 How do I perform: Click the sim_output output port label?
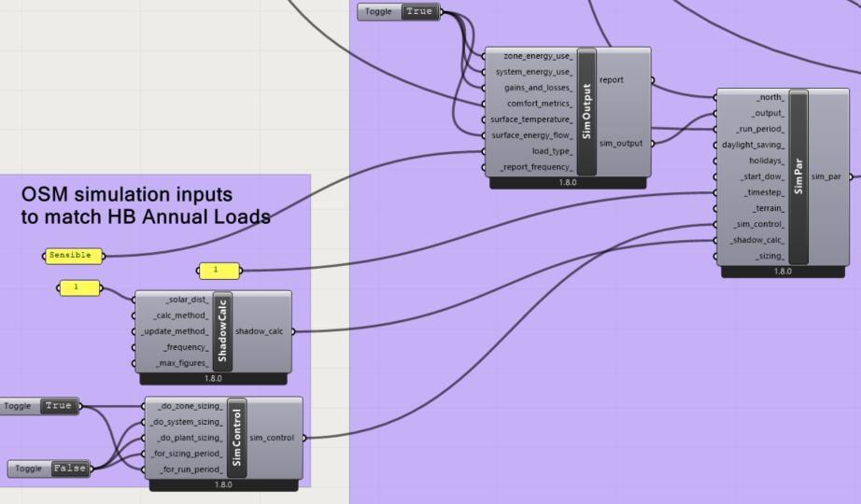pyautogui.click(x=620, y=144)
